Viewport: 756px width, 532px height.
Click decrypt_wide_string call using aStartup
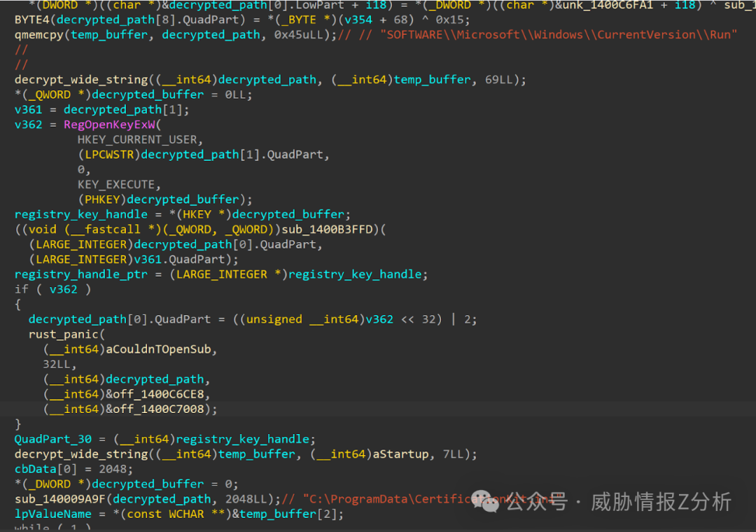(81, 454)
